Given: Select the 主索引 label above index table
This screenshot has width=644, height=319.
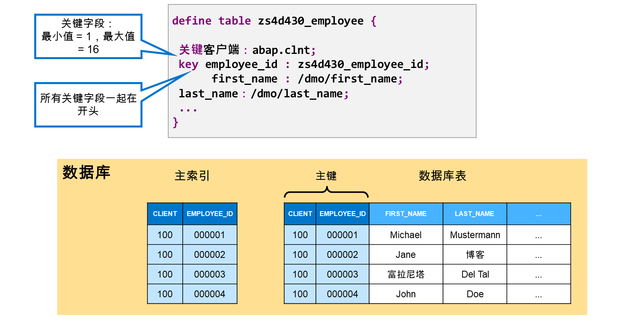Looking at the screenshot, I should [x=192, y=176].
